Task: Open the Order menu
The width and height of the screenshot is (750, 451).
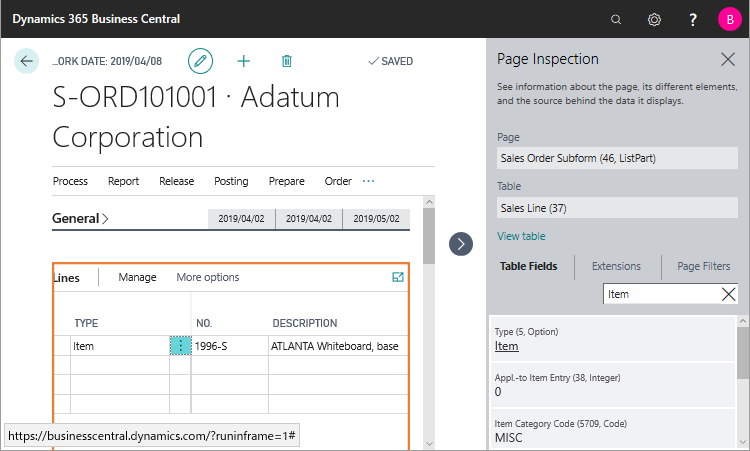Action: tap(338, 181)
